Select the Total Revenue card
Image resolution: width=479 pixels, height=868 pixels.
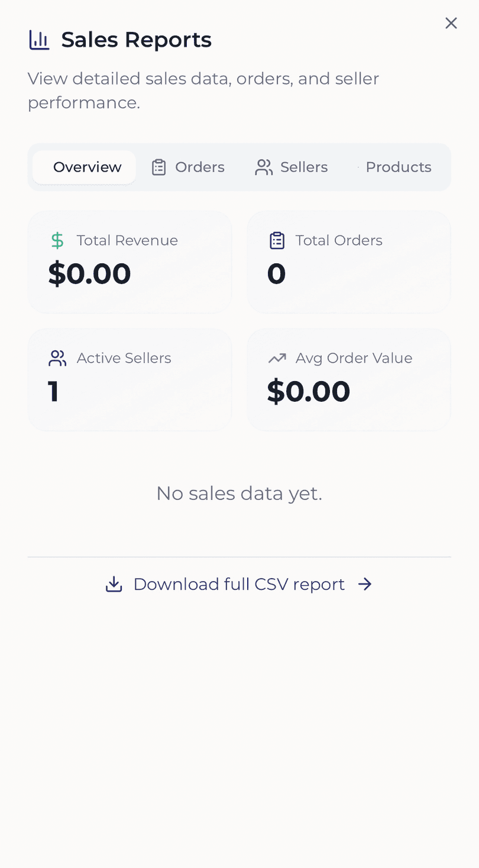130,262
